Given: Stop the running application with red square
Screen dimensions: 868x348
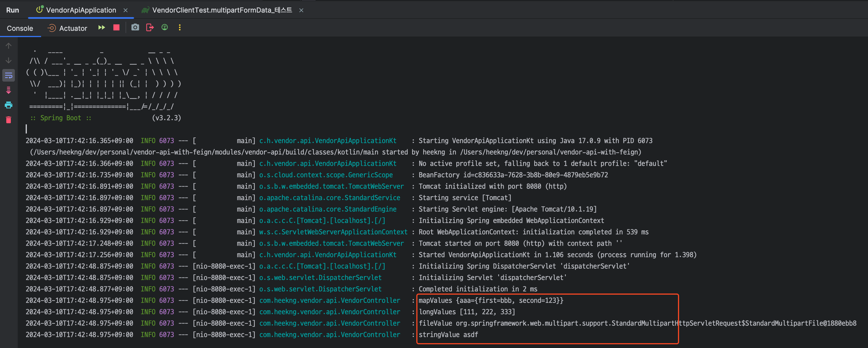Looking at the screenshot, I should coord(116,28).
